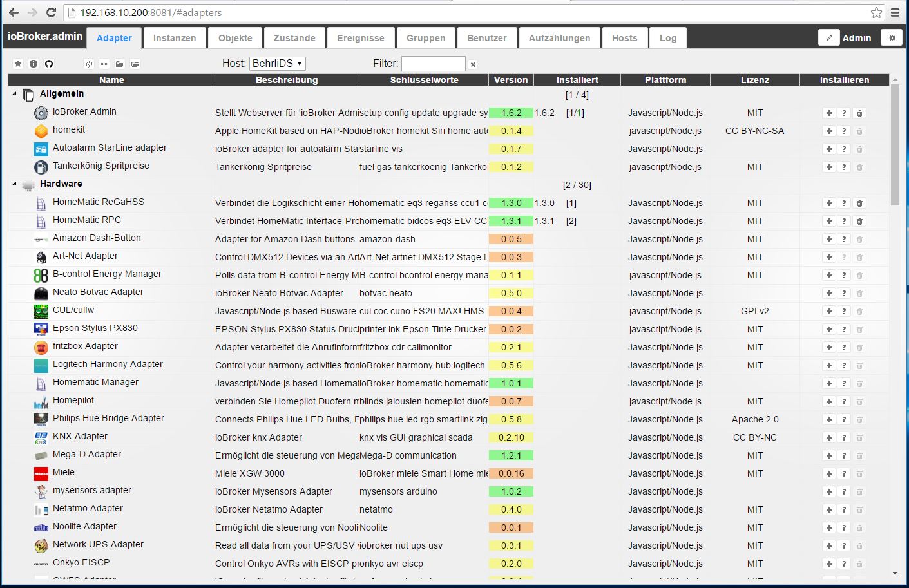The height and width of the screenshot is (588, 909).
Task: Click the star icon in the adapter toolbar
Action: point(18,64)
